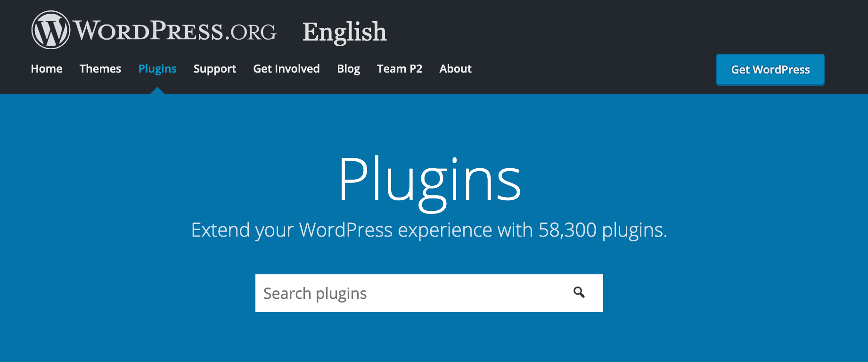Open the Team P2 menu item
Image resolution: width=868 pixels, height=362 pixels.
(x=400, y=69)
